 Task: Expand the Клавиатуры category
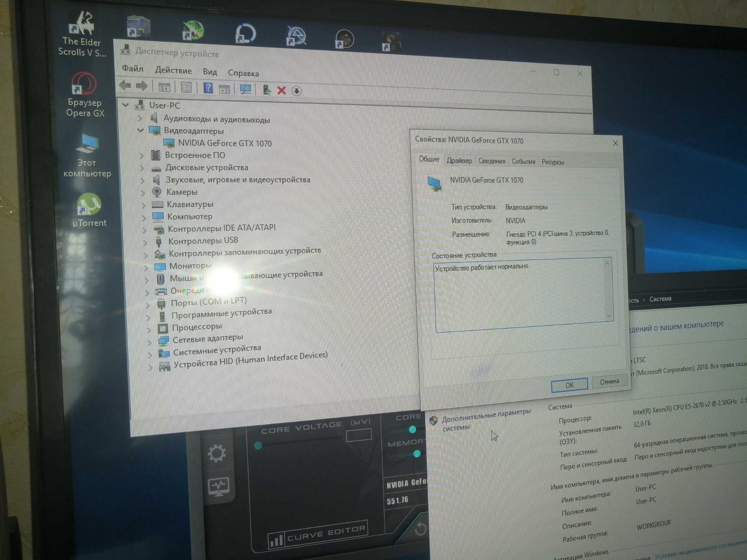coord(143,205)
